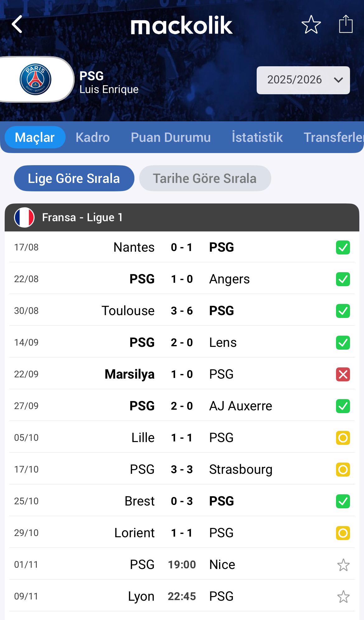This screenshot has height=620, width=364.
Task: Tap the yellow draw icon for Strasbourg match
Action: pos(343,469)
